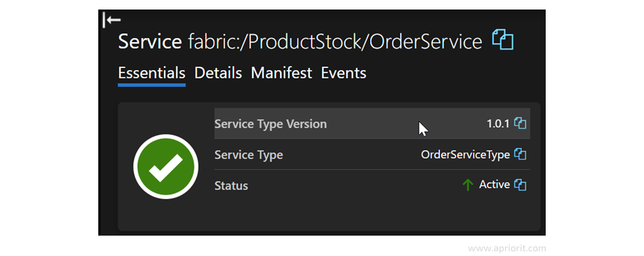Click the green up arrow beside Active
The image size is (644, 256).
468,185
